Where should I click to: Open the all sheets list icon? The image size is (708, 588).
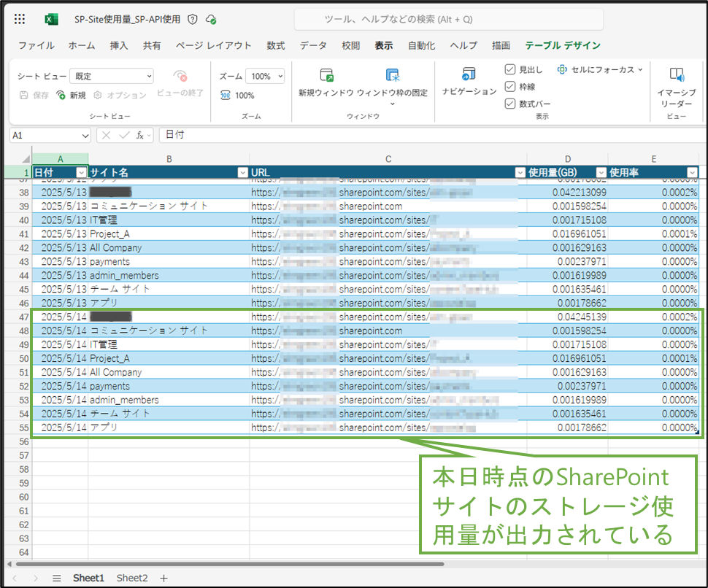tap(56, 578)
